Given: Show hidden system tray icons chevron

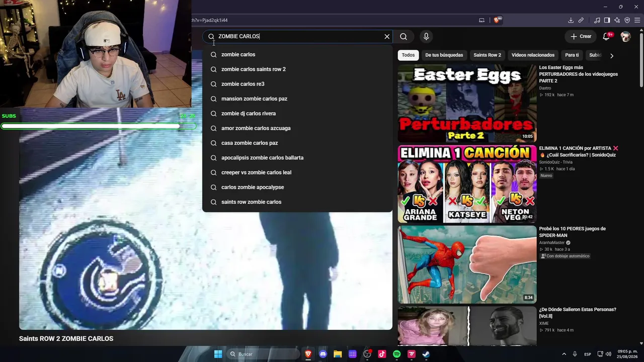Looking at the screenshot, I should point(564,354).
